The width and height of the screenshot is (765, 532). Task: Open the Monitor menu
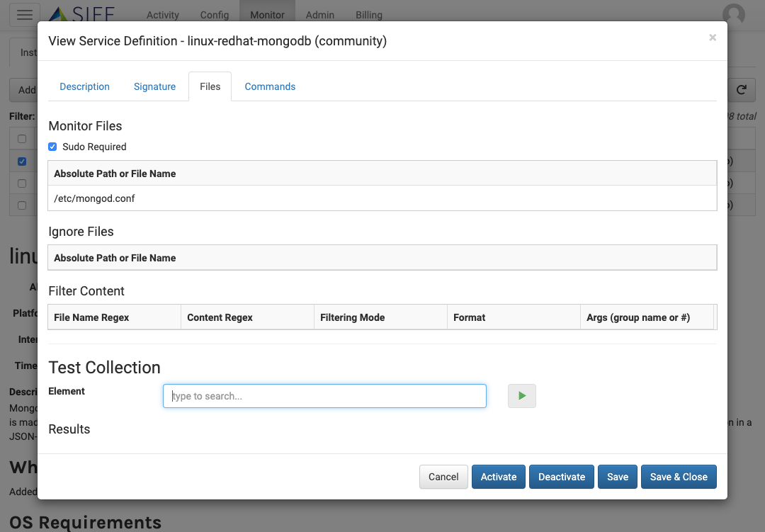pos(267,15)
